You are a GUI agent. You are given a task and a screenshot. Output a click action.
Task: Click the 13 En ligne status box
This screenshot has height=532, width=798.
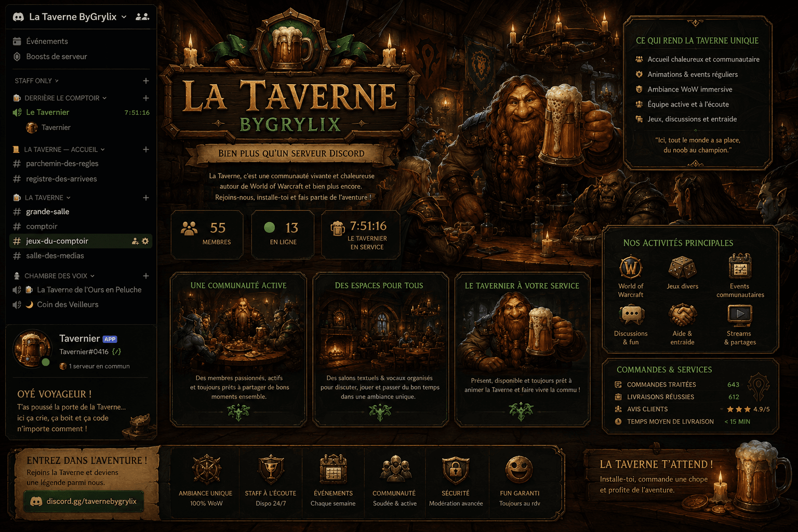[283, 234]
